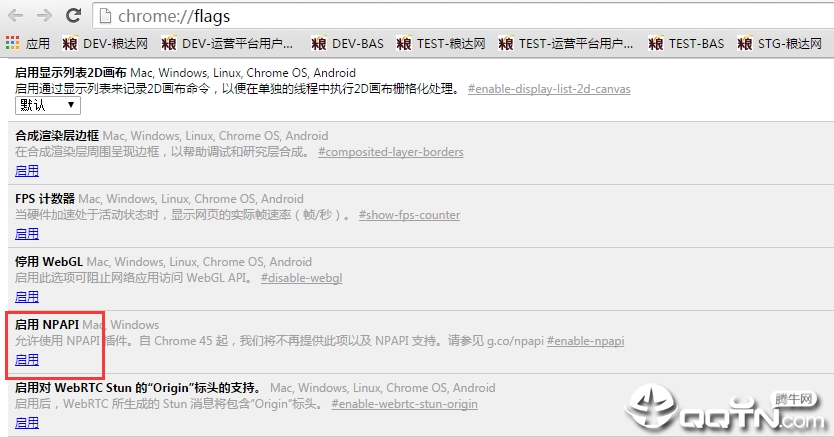The image size is (834, 437).
Task: Enable composited layer borders 启用 link
Action: coord(27,171)
